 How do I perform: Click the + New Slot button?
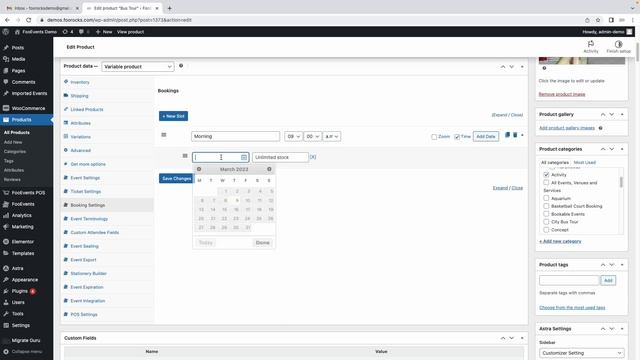click(x=173, y=116)
